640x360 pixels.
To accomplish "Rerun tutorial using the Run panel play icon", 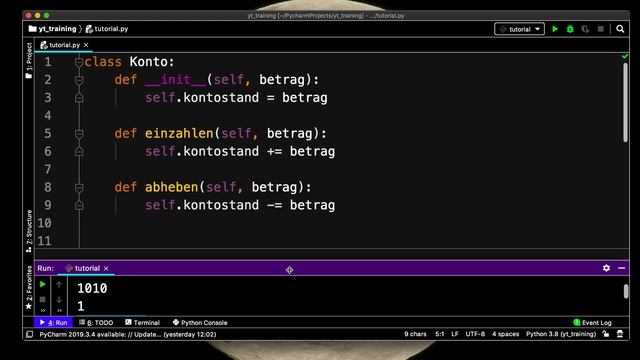I will (42, 284).
